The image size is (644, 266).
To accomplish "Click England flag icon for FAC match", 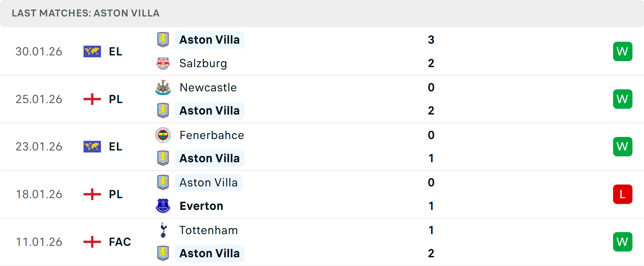I will pyautogui.click(x=92, y=242).
